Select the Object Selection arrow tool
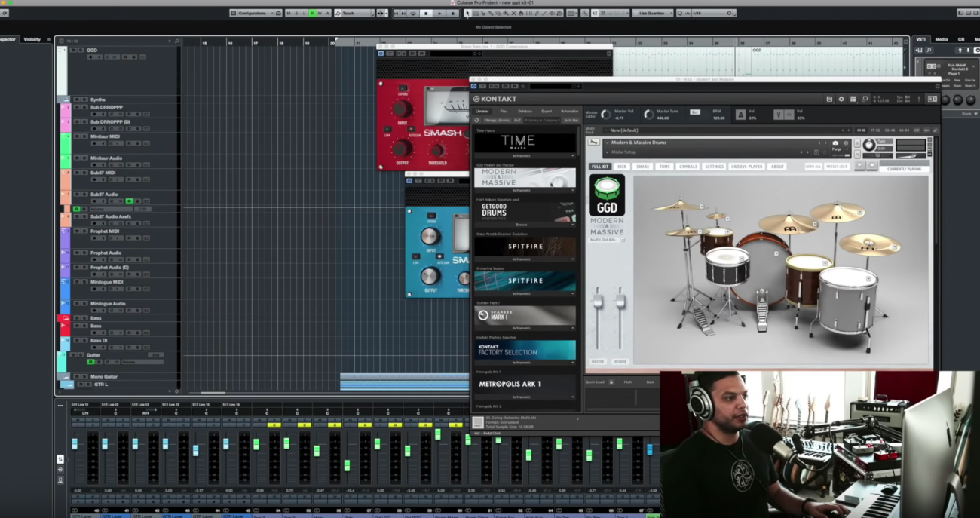 pyautogui.click(x=467, y=13)
